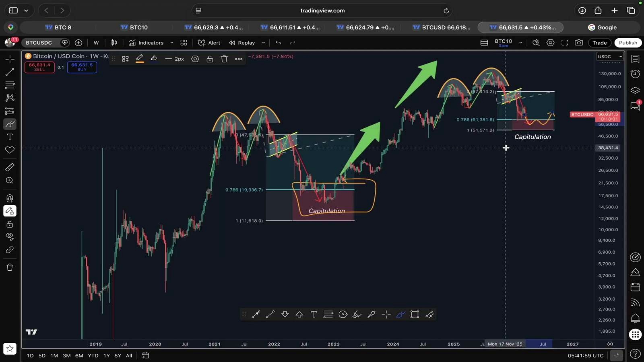644x362 pixels.
Task: Open the USDC currency dropdown on price axis
Action: pyautogui.click(x=610, y=57)
